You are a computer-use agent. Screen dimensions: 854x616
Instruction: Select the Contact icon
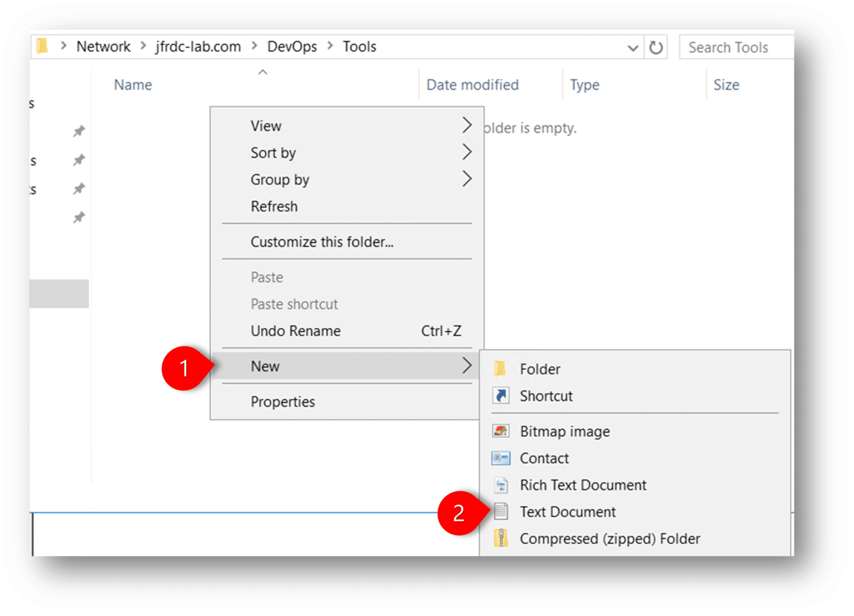coord(501,458)
